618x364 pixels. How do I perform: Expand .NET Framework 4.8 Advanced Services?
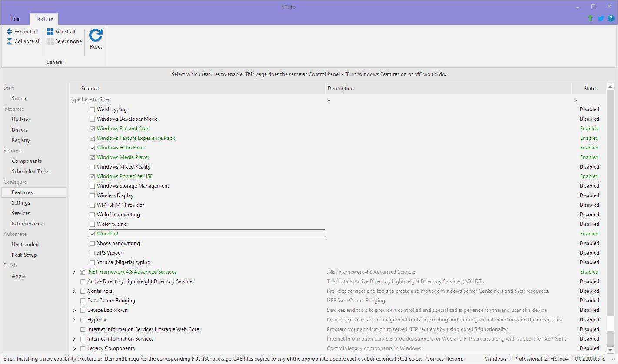(x=74, y=272)
